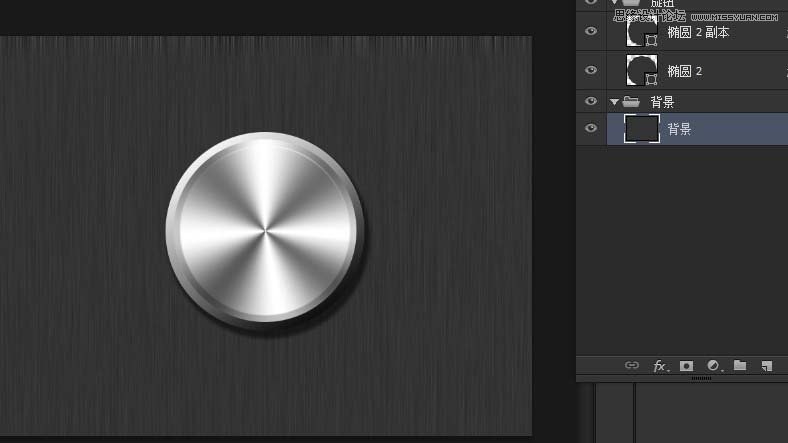Viewport: 788px width, 443px height.
Task: Select the 椭圆 2 layer name
Action: coord(685,70)
